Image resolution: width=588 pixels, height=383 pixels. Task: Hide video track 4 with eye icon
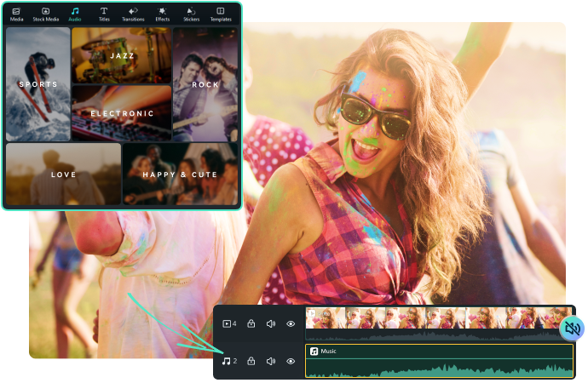point(291,323)
